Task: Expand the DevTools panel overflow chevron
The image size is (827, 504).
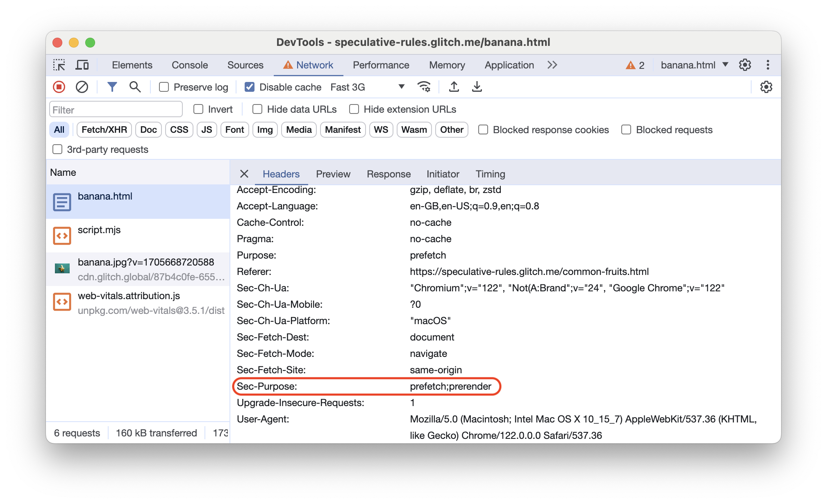Action: 552,65
